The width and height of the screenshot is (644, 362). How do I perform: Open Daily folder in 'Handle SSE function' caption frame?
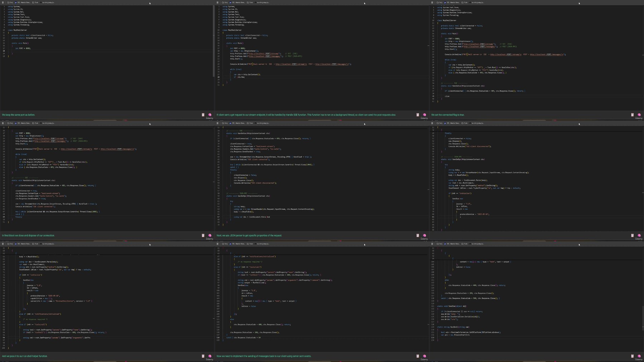pyautogui.click(x=225, y=3)
